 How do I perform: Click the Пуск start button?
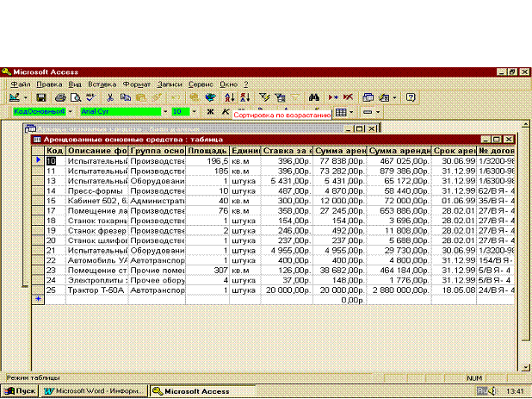[20, 390]
